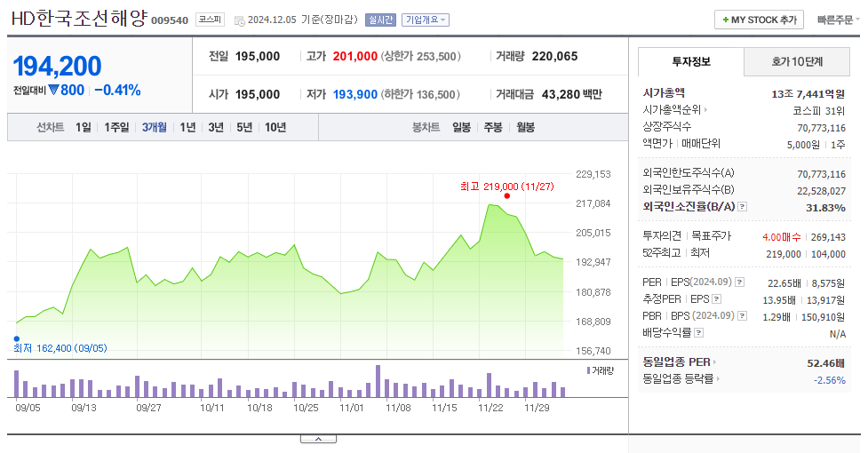Click the target price 269,143

[x=828, y=237]
